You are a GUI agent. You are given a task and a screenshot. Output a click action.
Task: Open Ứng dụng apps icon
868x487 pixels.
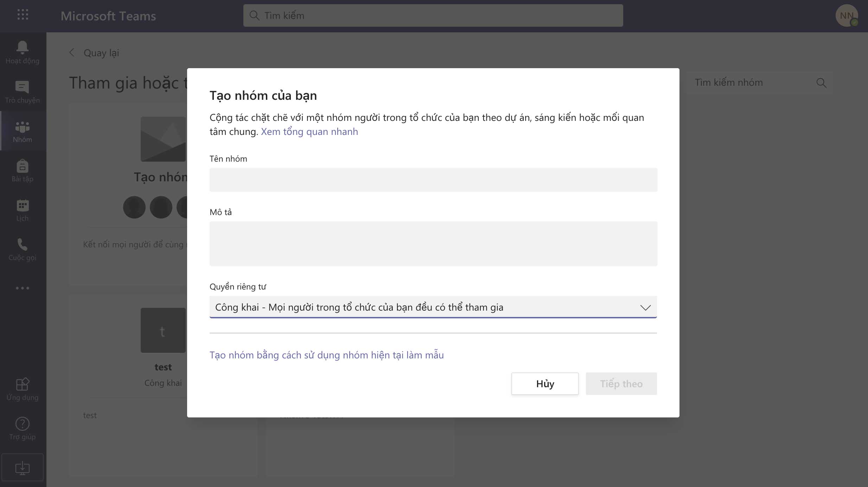pos(23,389)
